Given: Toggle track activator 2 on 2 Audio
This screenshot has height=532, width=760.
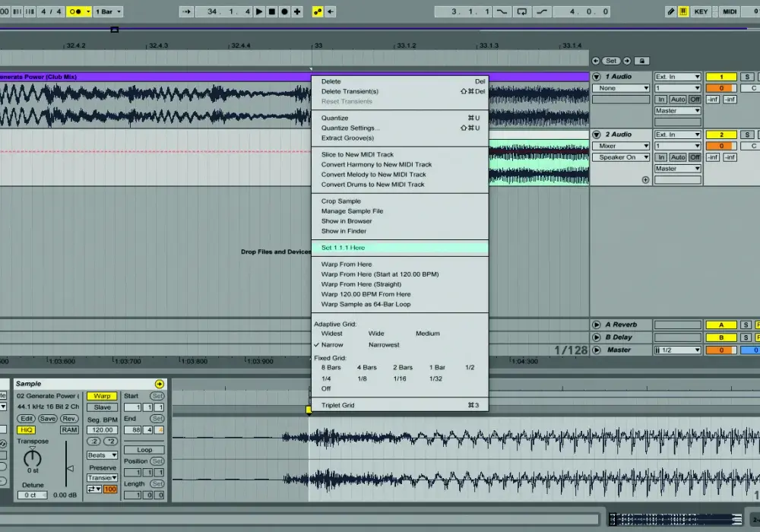Looking at the screenshot, I should 721,135.
